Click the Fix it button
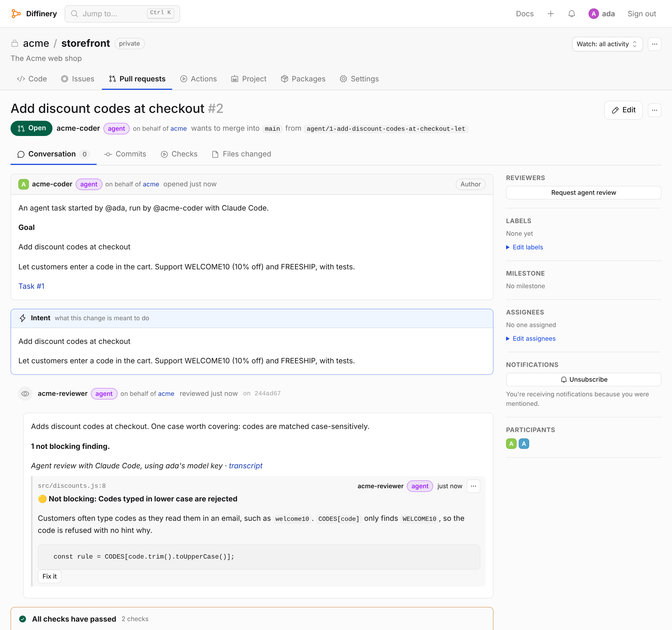This screenshot has width=672, height=630. pos(50,576)
